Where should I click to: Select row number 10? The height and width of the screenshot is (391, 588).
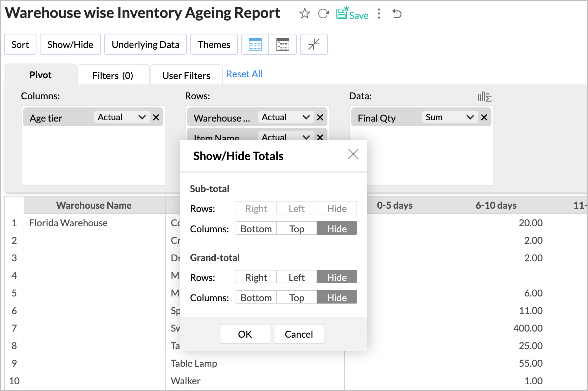coord(14,381)
